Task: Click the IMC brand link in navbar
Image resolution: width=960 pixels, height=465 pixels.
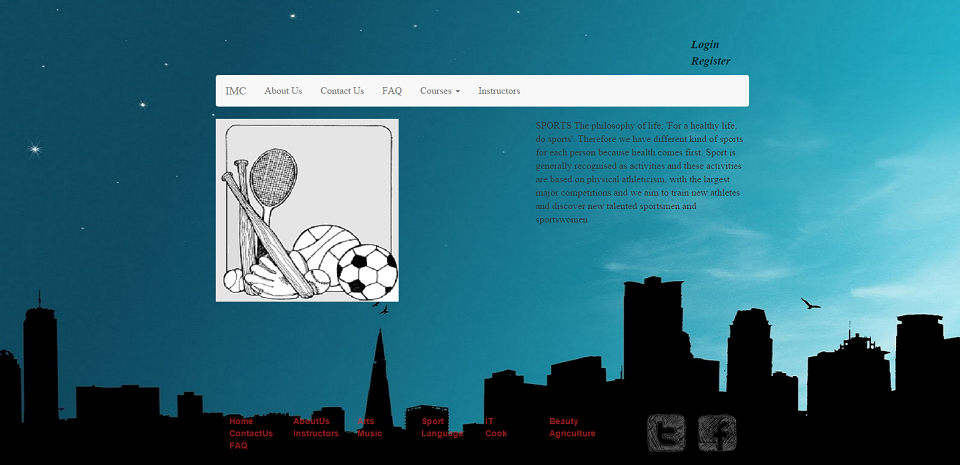Action: point(236,91)
